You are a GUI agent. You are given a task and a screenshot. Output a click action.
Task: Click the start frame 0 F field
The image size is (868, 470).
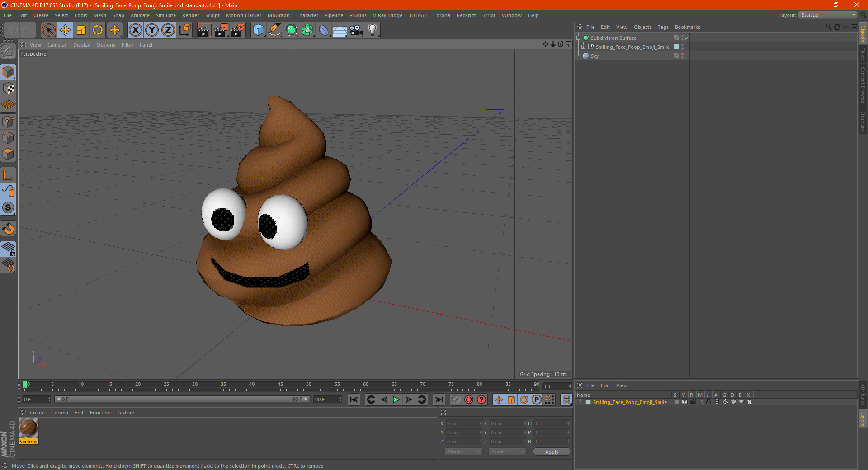click(37, 399)
